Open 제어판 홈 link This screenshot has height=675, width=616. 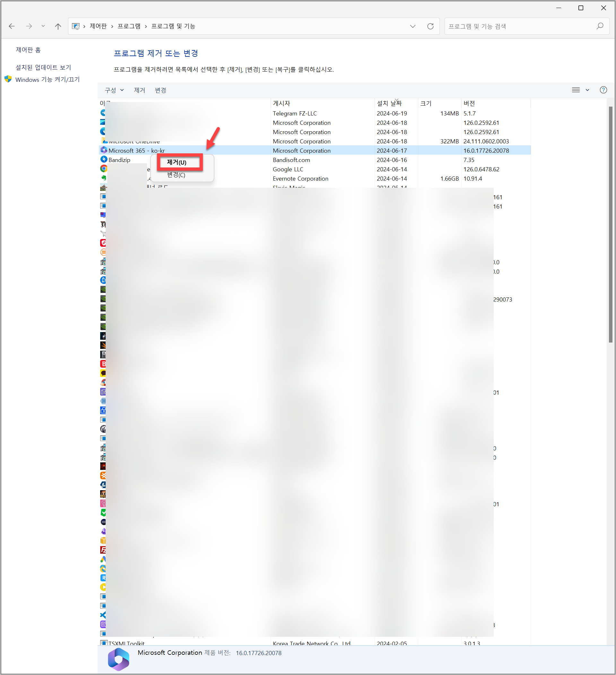pos(28,50)
